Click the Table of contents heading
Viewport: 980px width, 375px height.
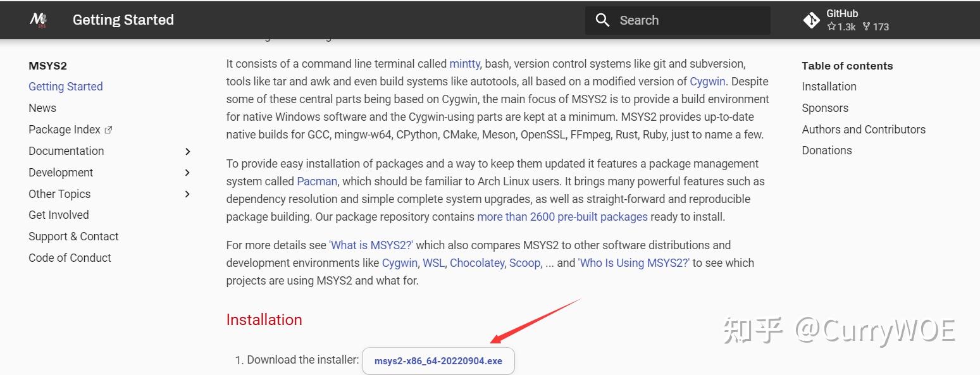[847, 66]
